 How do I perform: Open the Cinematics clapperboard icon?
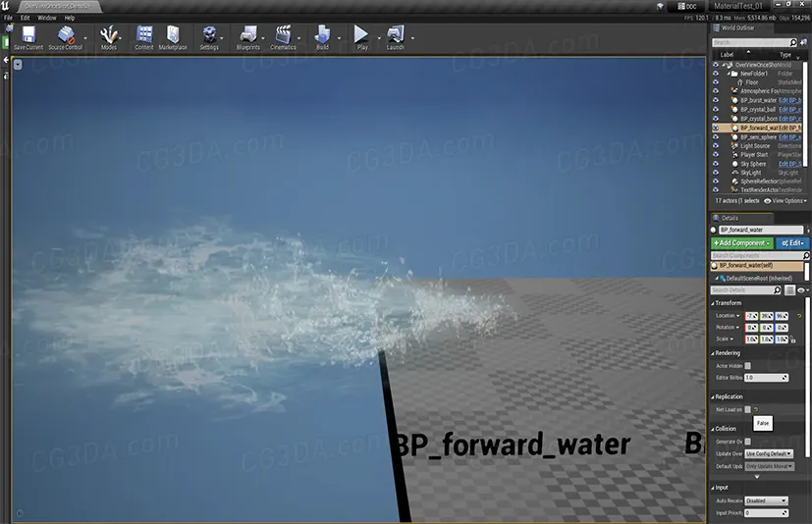click(x=283, y=35)
